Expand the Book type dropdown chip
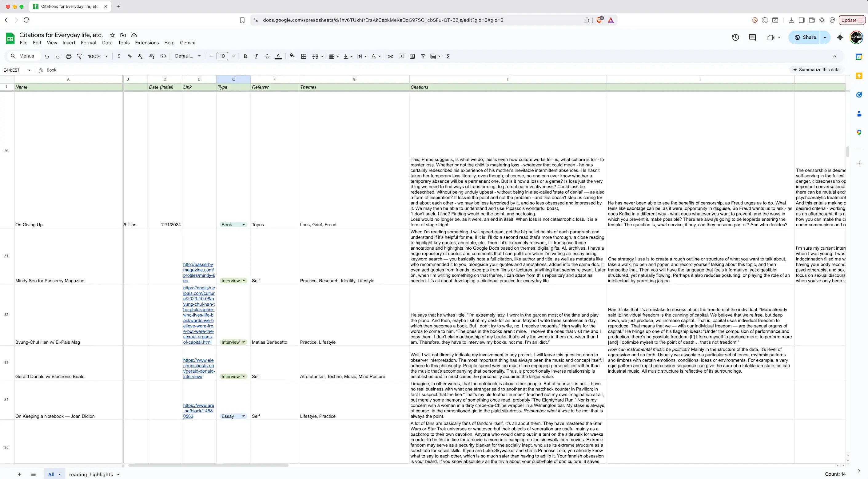The width and height of the screenshot is (868, 479). 244,225
